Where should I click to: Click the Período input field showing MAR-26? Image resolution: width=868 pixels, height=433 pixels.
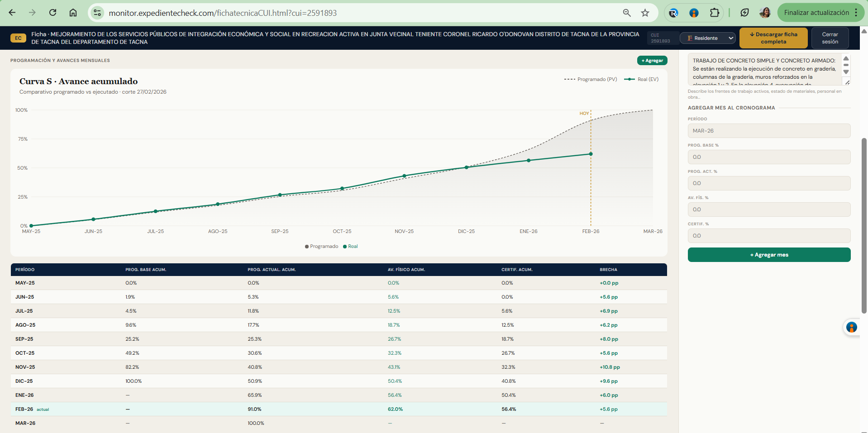click(x=768, y=131)
